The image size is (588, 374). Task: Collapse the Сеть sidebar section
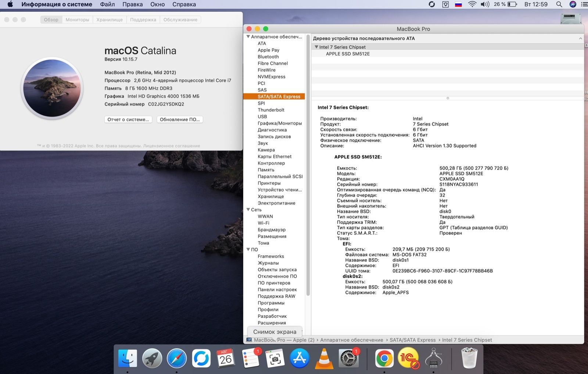(248, 210)
